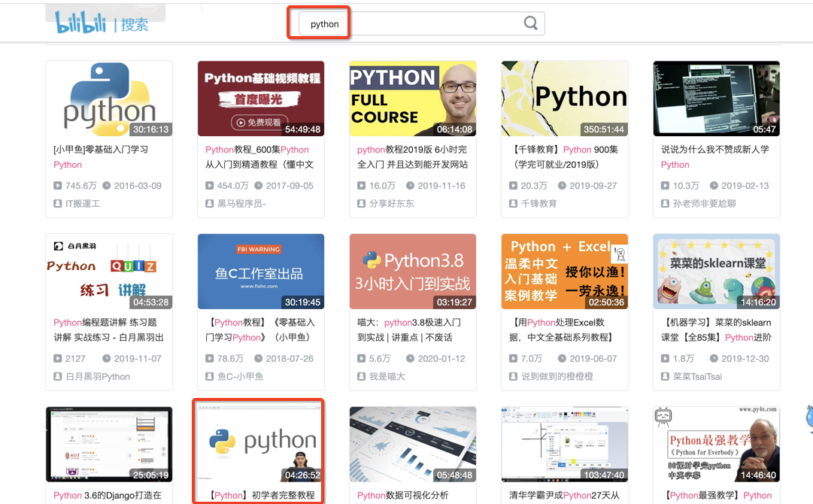
Task: Click title 说说为什么我不赞成新人学Python
Action: (x=715, y=157)
